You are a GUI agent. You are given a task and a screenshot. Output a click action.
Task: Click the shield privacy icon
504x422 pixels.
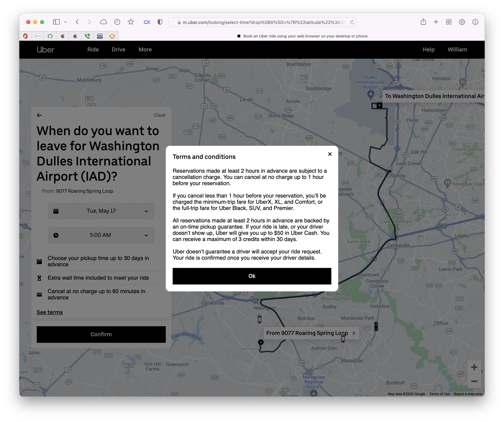pos(160,22)
